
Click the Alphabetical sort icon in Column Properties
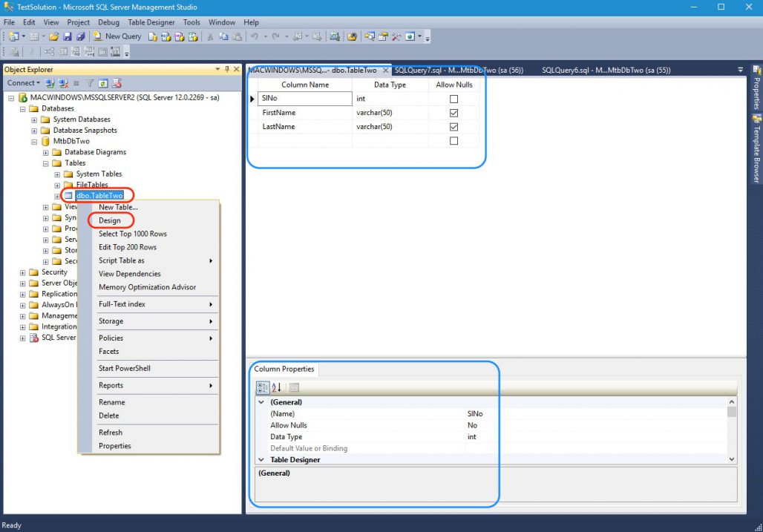click(276, 387)
